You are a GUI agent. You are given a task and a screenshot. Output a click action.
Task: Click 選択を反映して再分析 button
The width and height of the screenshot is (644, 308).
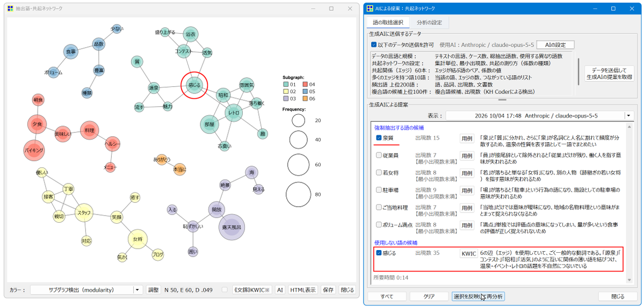[x=477, y=297]
